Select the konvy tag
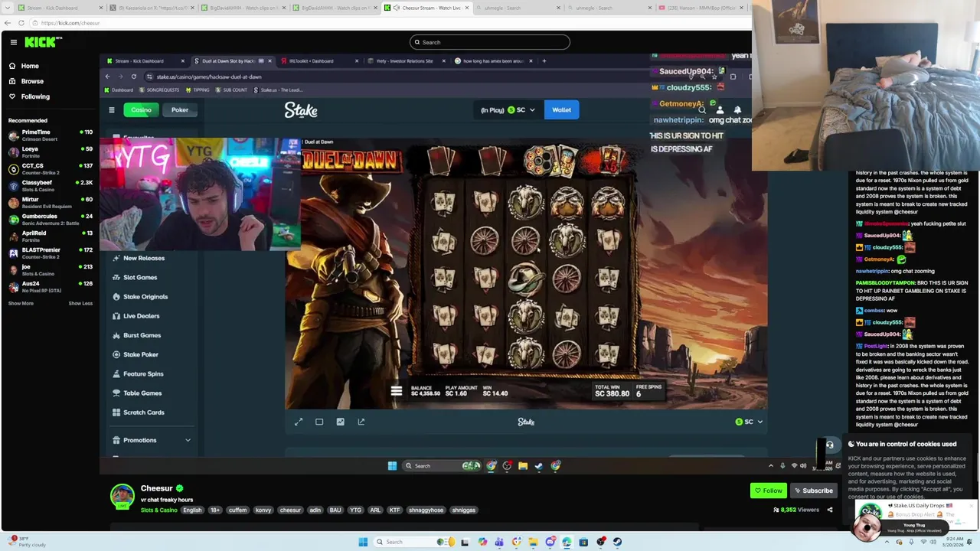980x551 pixels. (x=263, y=510)
